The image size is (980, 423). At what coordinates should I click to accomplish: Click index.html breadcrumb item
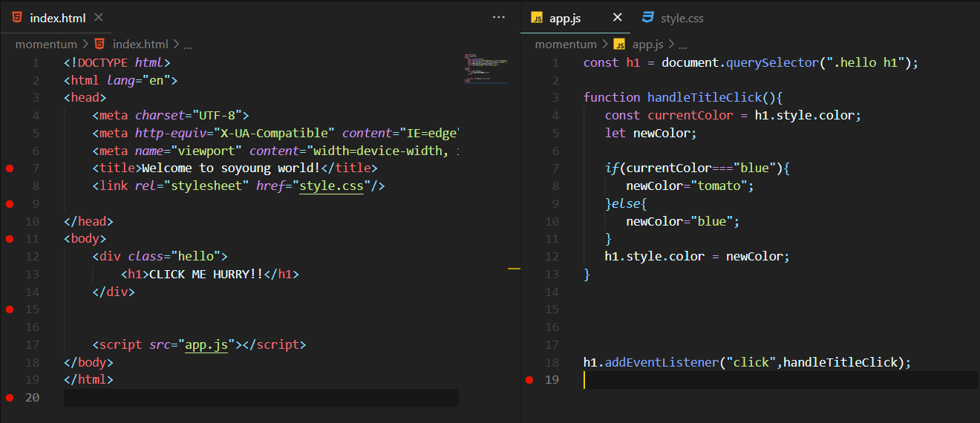[140, 44]
